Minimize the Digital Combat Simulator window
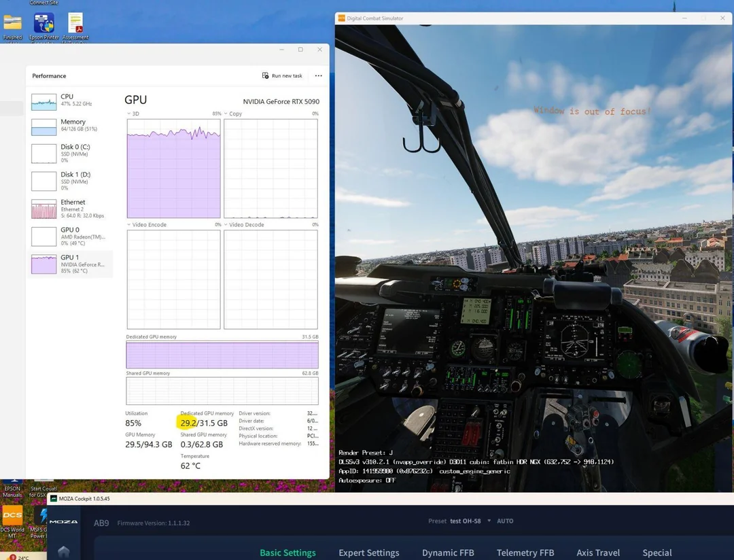 pyautogui.click(x=684, y=18)
